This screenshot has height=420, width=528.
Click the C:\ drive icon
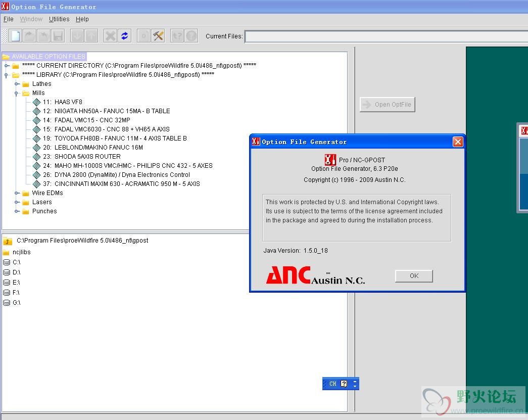tap(7, 262)
